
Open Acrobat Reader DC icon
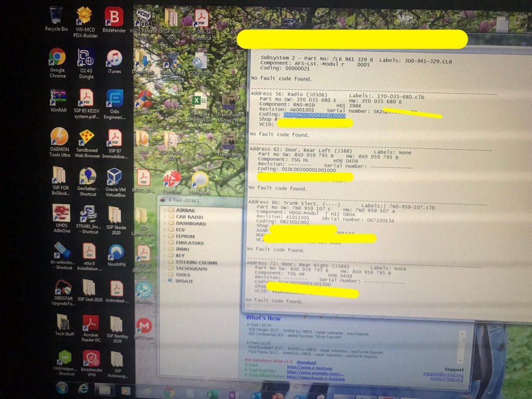click(x=90, y=328)
